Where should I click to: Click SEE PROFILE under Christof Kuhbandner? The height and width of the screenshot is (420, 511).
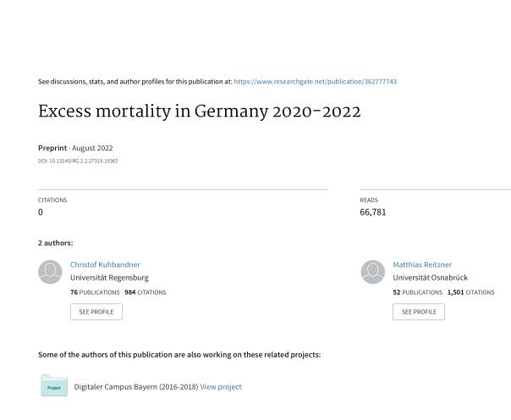tap(96, 312)
